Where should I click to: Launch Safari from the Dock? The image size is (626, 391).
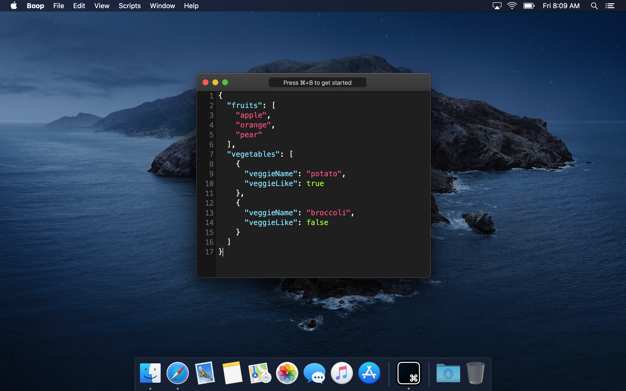coord(178,373)
